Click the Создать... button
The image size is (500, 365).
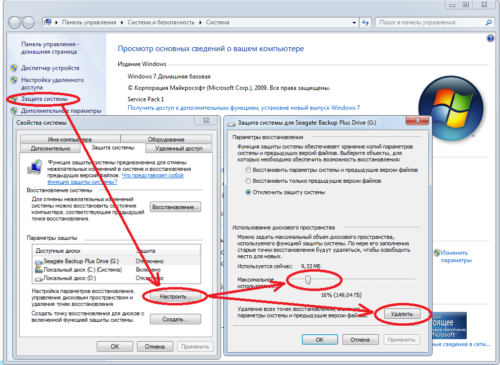coord(175,319)
